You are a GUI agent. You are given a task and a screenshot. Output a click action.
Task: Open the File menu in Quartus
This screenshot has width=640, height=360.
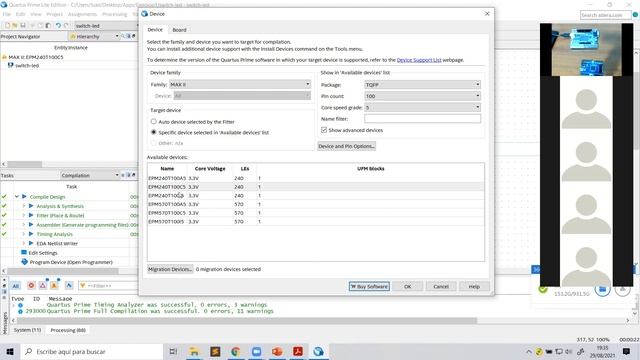7,14
